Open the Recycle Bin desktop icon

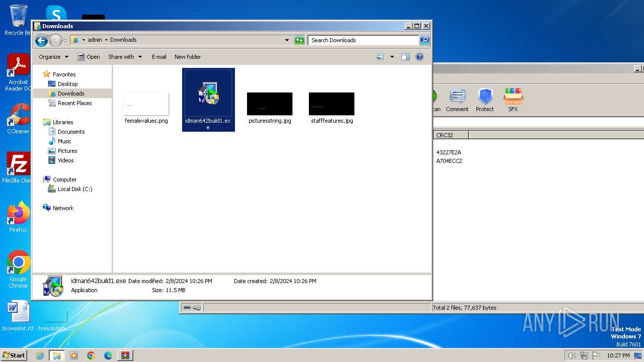(18, 20)
